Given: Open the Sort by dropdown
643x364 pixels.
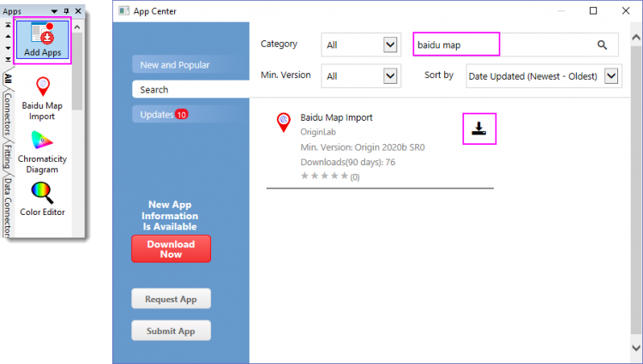Looking at the screenshot, I should tap(611, 76).
